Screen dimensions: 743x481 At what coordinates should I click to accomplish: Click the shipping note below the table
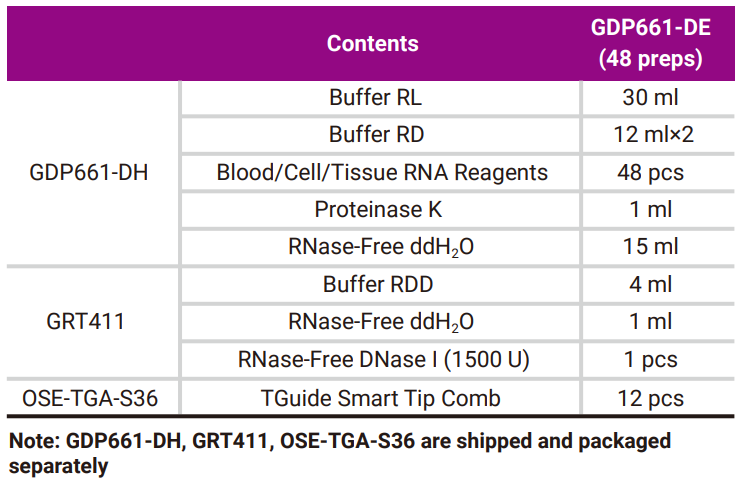[x=340, y=453]
